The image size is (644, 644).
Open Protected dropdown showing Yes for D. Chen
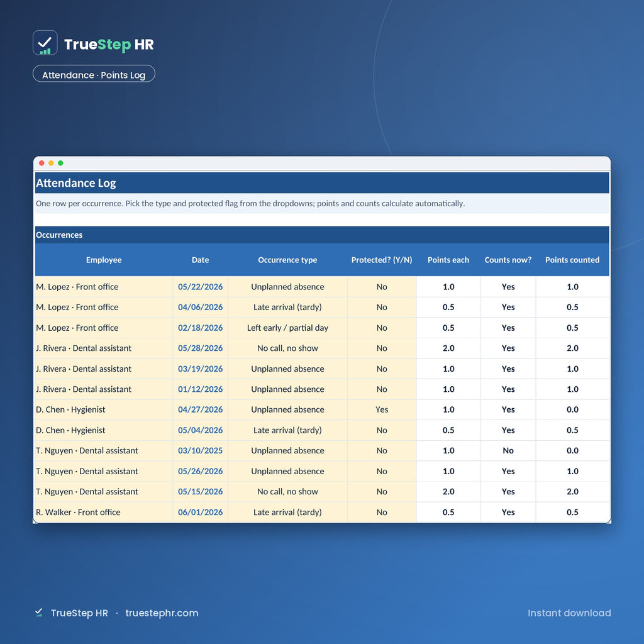click(x=382, y=409)
